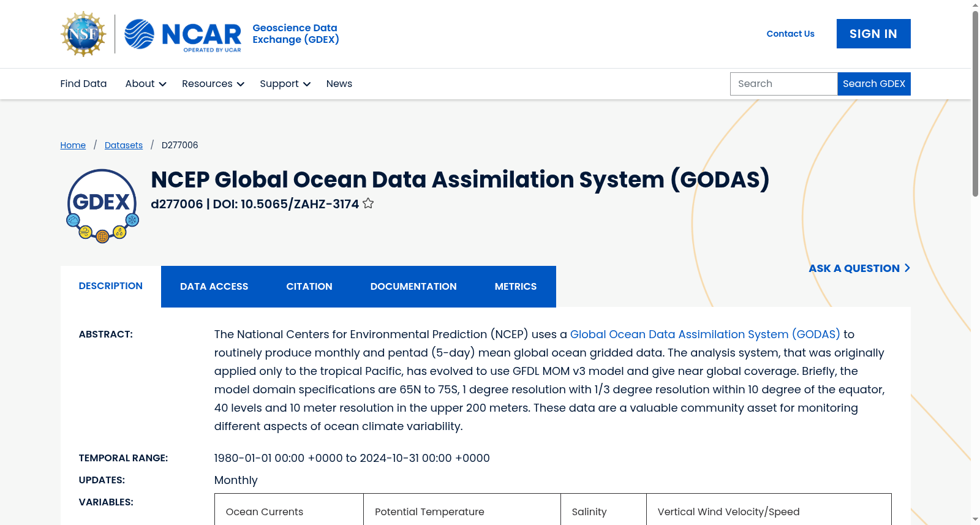Click the SIGN IN button
The height and width of the screenshot is (525, 980).
click(x=873, y=34)
